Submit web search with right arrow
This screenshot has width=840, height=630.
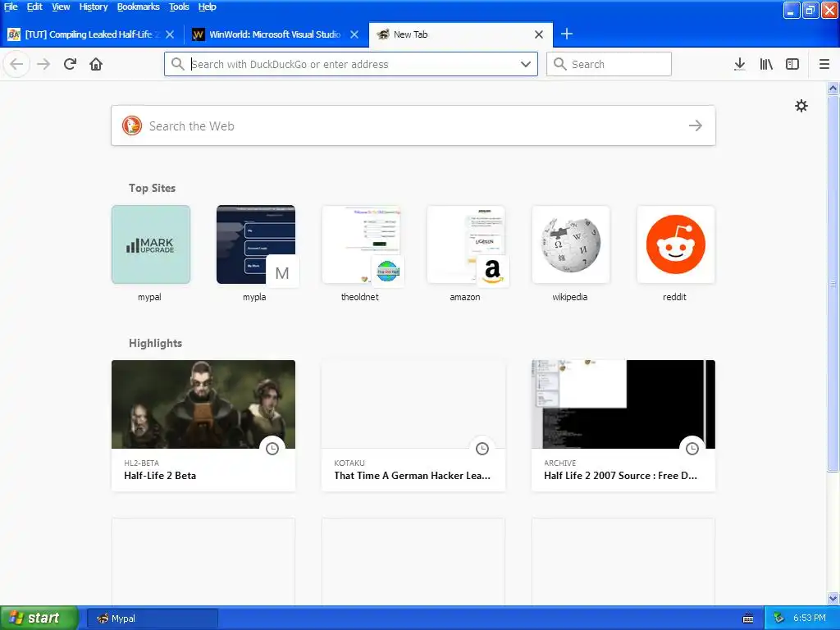click(x=696, y=126)
